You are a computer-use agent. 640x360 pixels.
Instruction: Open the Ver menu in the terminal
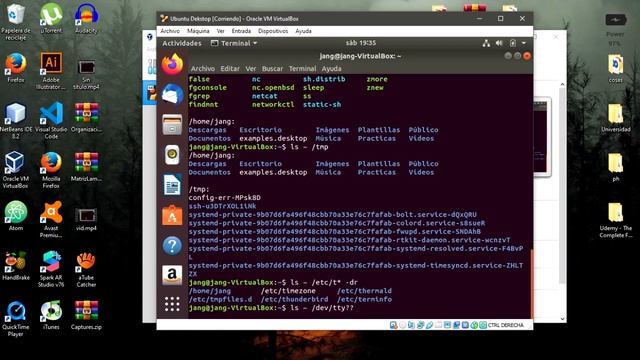(251, 69)
